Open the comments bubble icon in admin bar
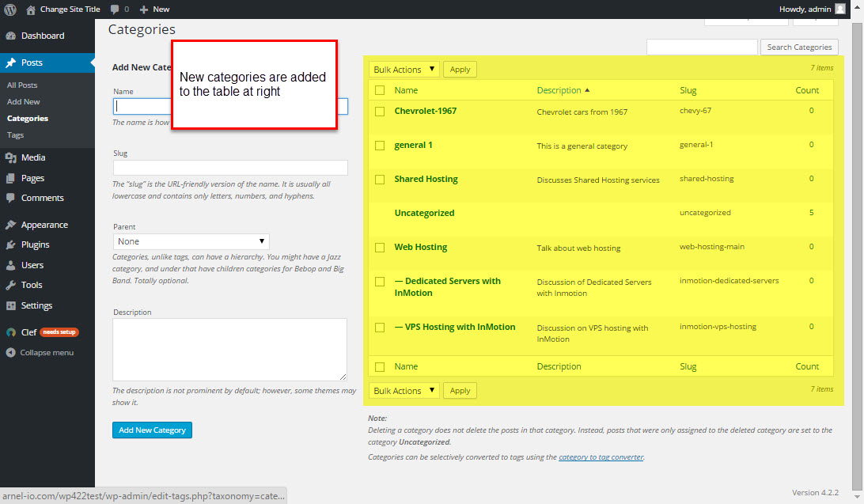Viewport: 864px width, 504px height. [x=115, y=9]
